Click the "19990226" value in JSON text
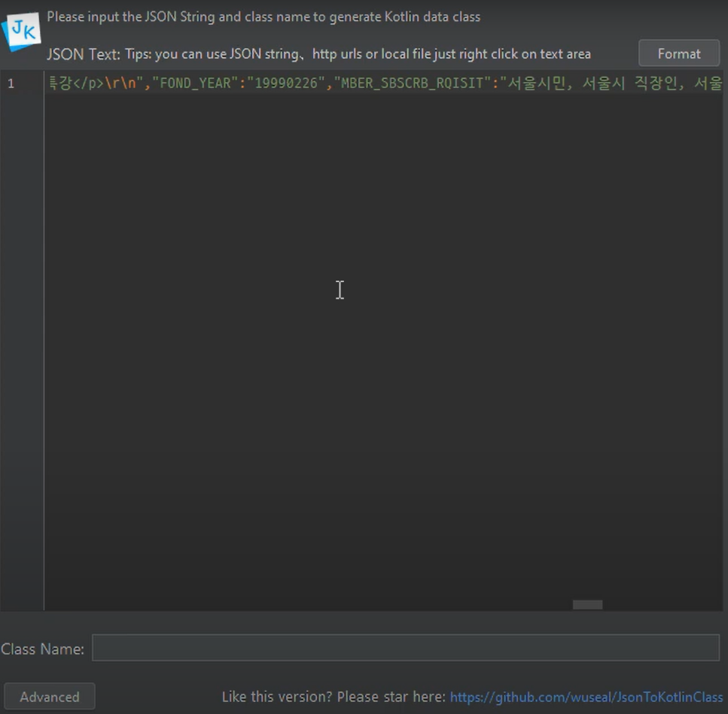The image size is (728, 714). click(x=285, y=83)
